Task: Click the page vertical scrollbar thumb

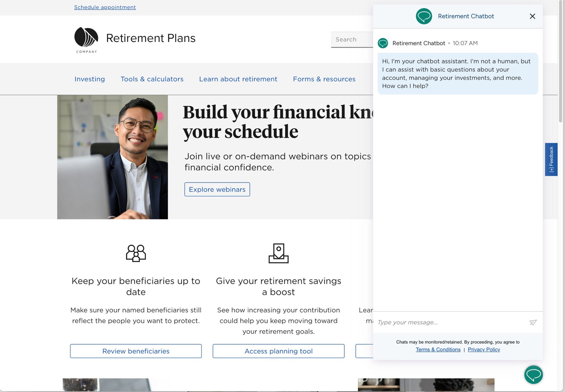Action: pyautogui.click(x=561, y=61)
